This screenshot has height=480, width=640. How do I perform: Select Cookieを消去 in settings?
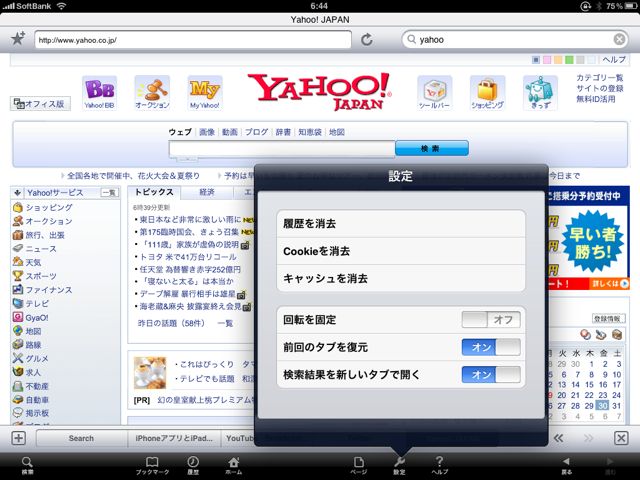(401, 251)
